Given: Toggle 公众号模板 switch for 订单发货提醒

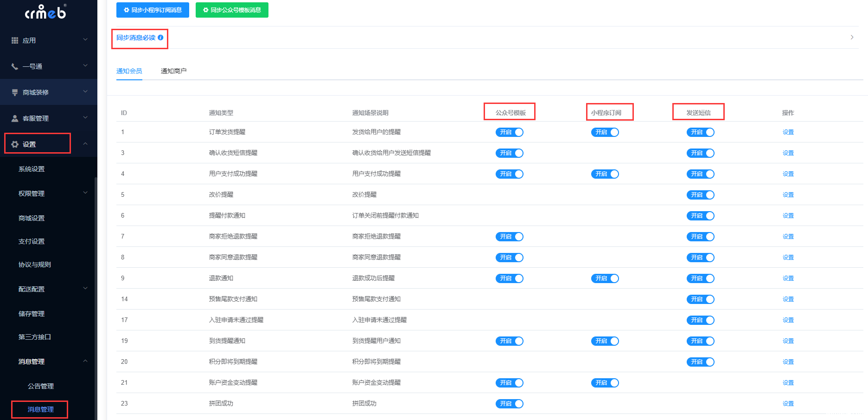Looking at the screenshot, I should (x=509, y=132).
